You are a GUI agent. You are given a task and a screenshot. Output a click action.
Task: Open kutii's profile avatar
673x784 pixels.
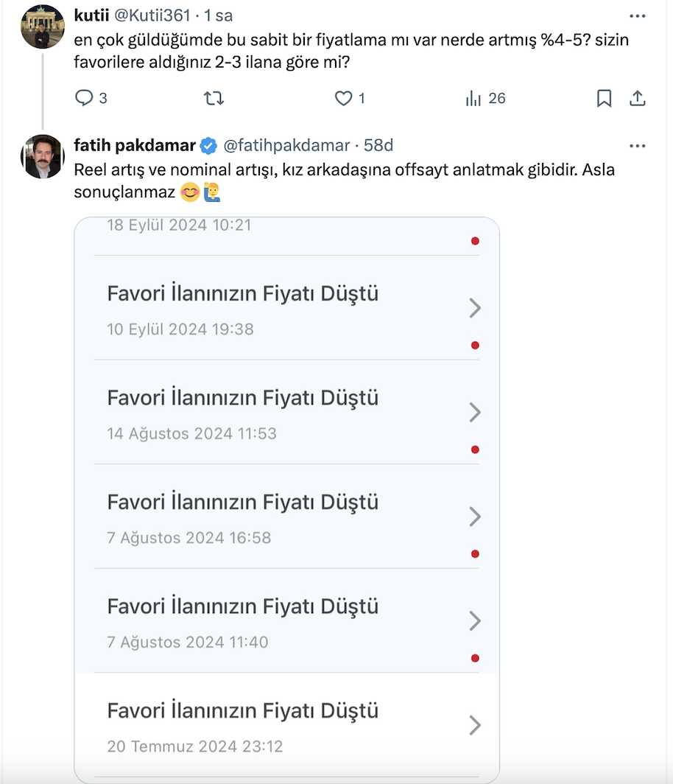pyautogui.click(x=43, y=27)
